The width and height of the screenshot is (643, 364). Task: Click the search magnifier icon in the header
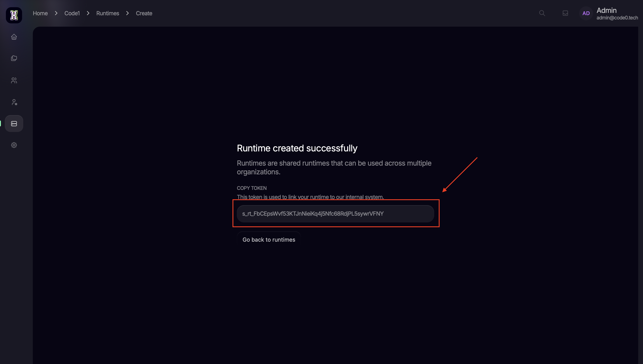(x=542, y=13)
